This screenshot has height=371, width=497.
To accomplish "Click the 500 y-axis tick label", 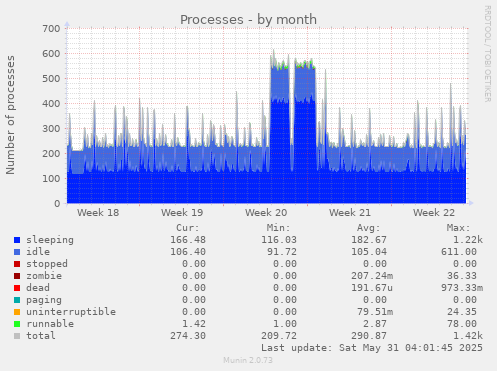I will pos(51,79).
